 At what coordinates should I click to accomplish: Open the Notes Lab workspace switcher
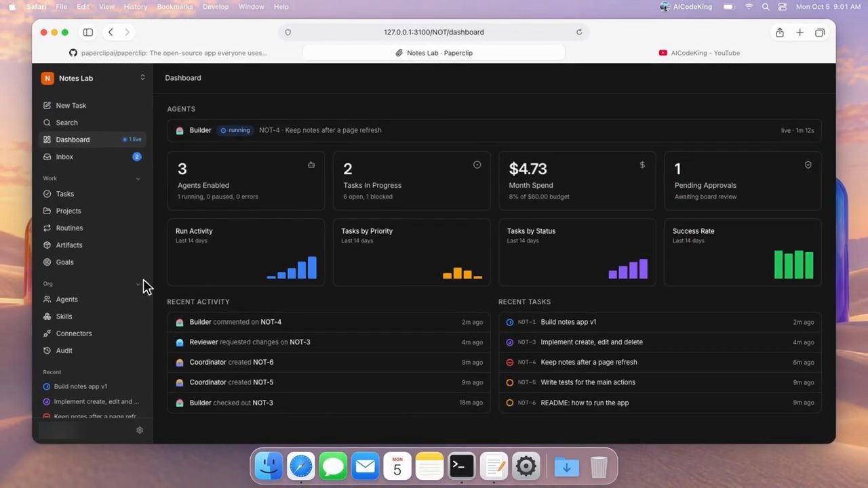(93, 78)
